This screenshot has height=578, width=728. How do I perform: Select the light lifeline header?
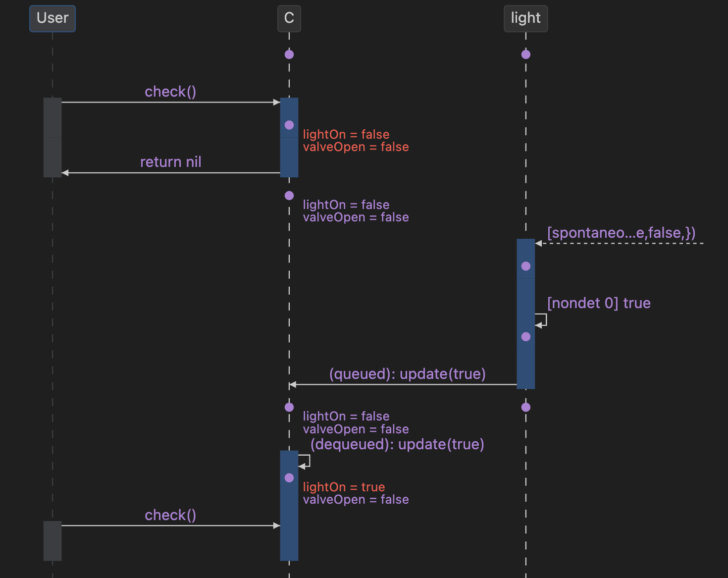point(525,18)
